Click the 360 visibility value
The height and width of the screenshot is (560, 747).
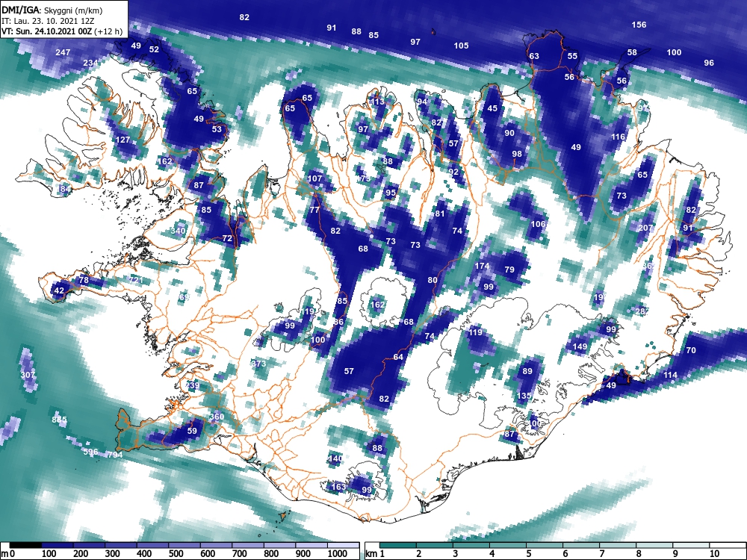[x=217, y=417]
